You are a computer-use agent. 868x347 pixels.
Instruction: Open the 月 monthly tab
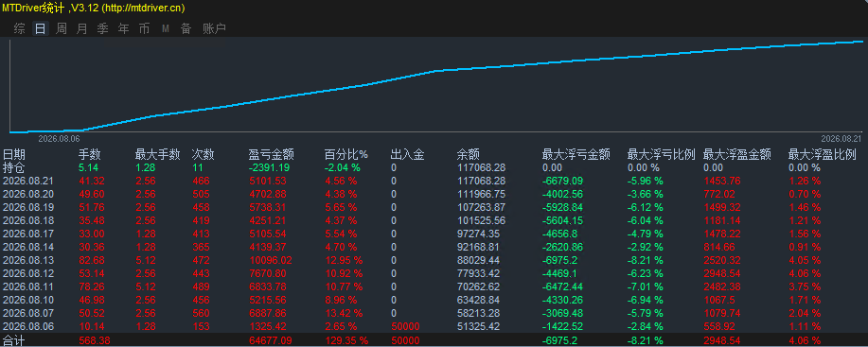tap(82, 28)
